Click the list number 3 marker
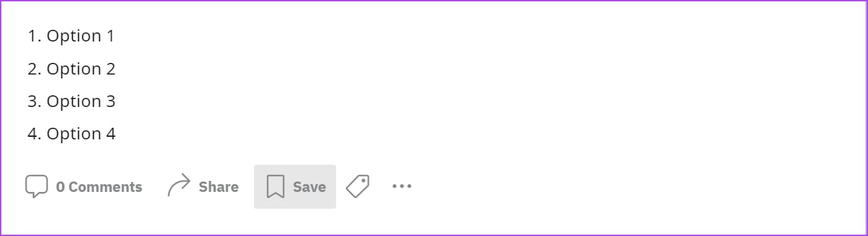Viewport: 868px width, 236px height. (34, 101)
